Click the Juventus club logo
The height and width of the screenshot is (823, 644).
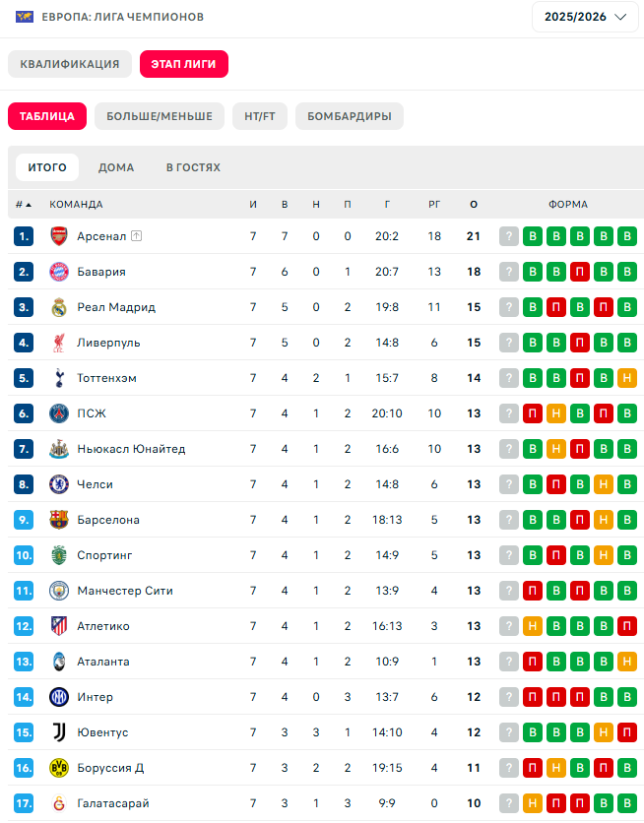click(58, 732)
